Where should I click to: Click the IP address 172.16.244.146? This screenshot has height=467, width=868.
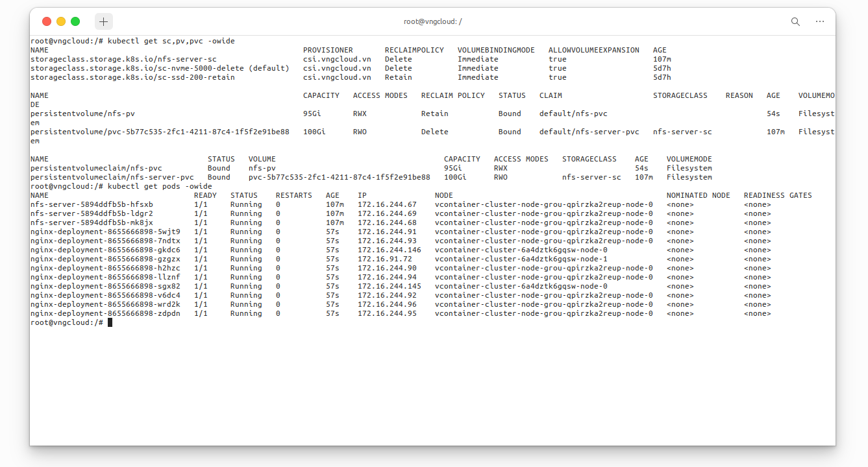coord(390,250)
